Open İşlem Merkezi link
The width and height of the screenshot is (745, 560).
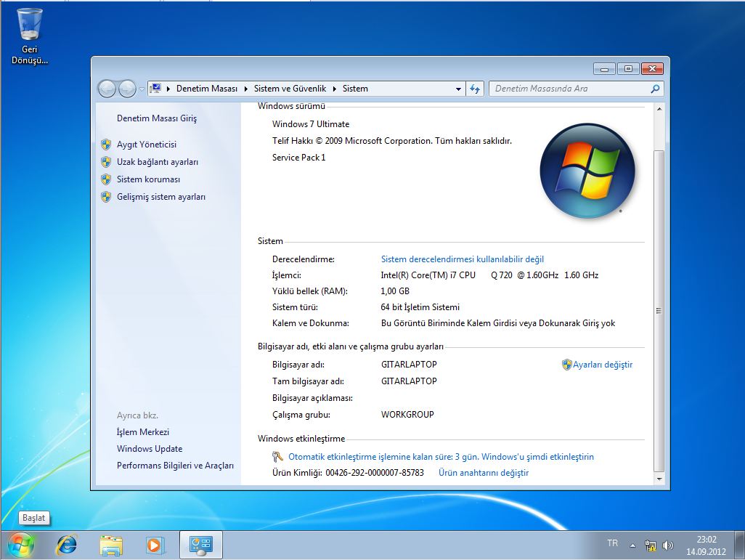click(x=142, y=432)
